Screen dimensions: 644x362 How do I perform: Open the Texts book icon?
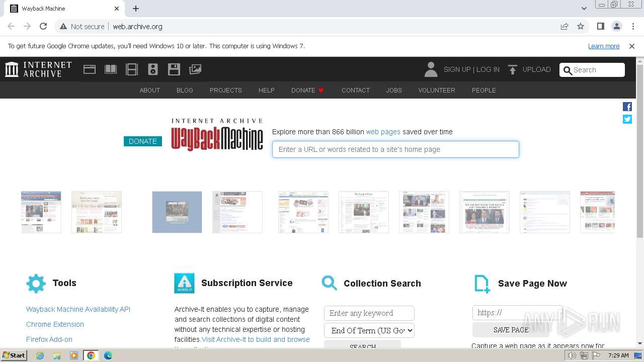pyautogui.click(x=111, y=69)
